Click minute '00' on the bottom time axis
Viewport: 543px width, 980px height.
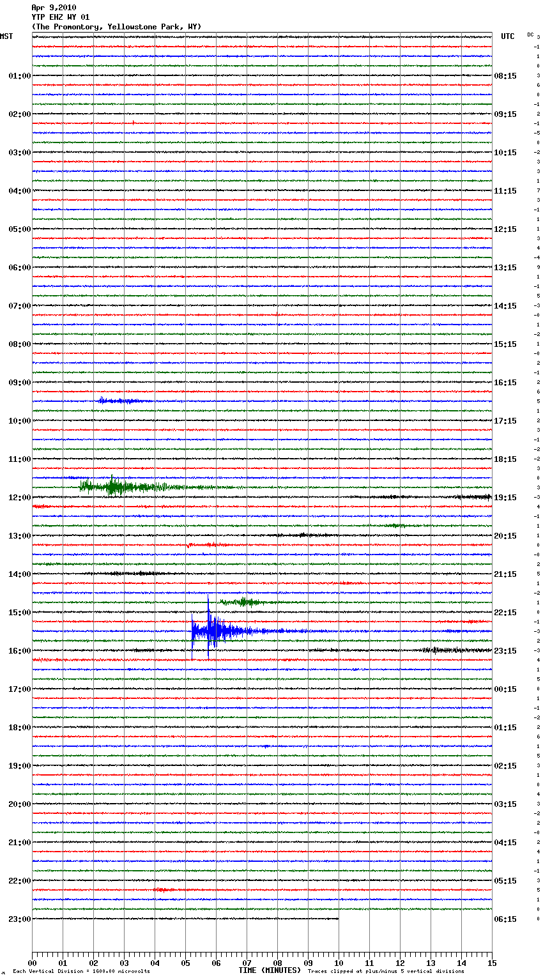(32, 963)
